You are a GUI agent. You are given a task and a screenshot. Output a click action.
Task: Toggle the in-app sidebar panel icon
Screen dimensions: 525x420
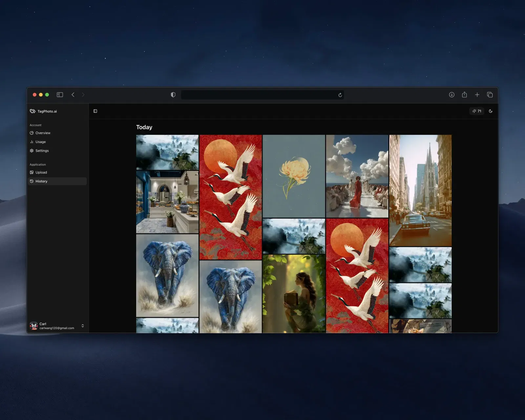click(95, 111)
